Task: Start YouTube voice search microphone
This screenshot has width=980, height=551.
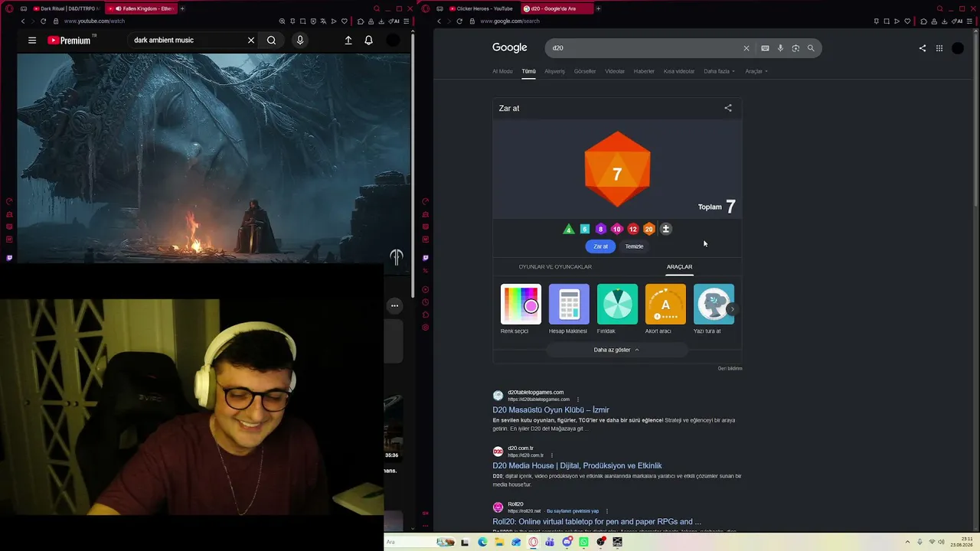Action: [300, 41]
